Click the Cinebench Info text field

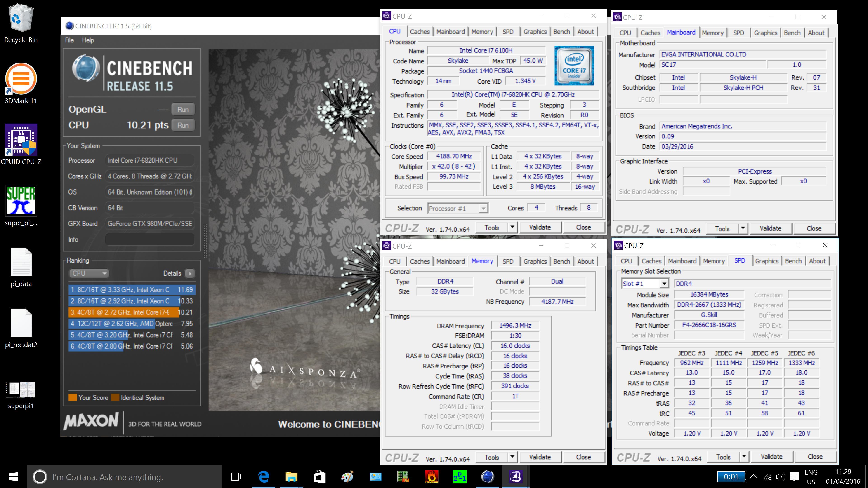click(x=150, y=239)
